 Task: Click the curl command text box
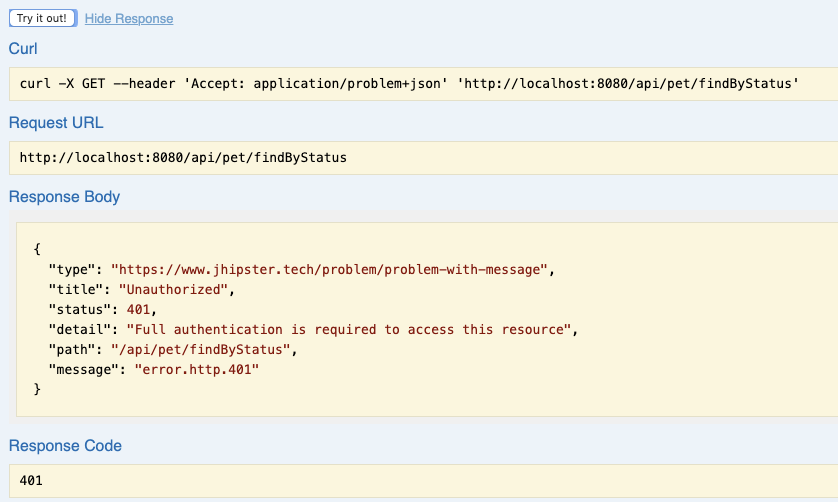point(420,84)
